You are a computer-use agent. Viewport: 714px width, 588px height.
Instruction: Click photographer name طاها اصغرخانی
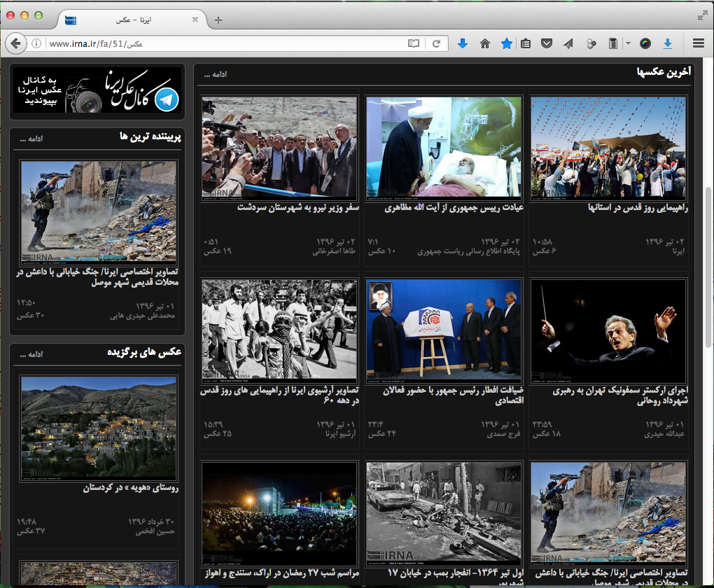click(x=334, y=251)
